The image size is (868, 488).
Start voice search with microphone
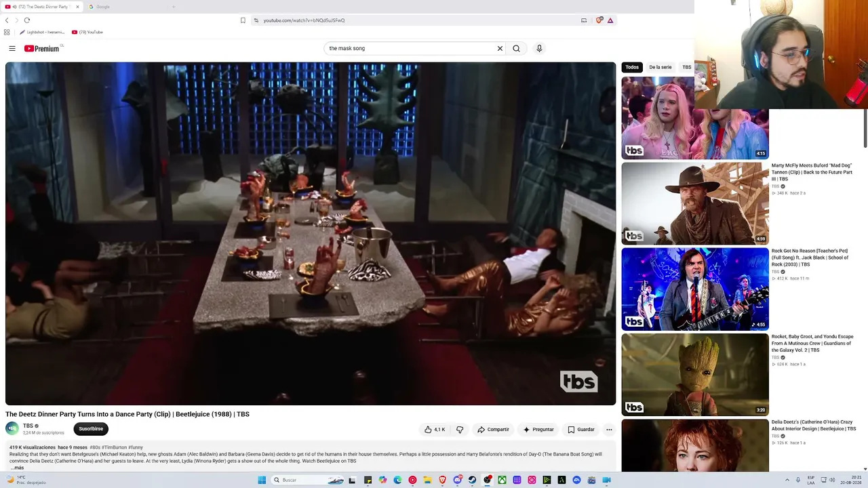pyautogui.click(x=539, y=48)
